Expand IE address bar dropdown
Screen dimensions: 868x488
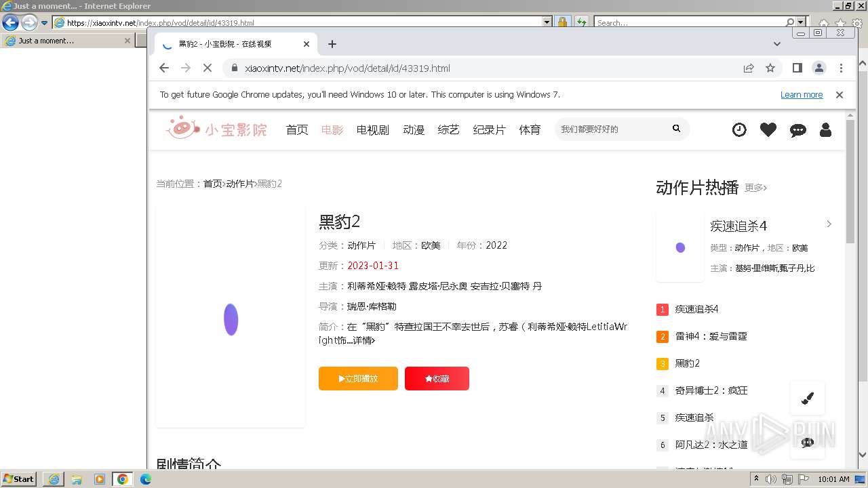(x=547, y=22)
